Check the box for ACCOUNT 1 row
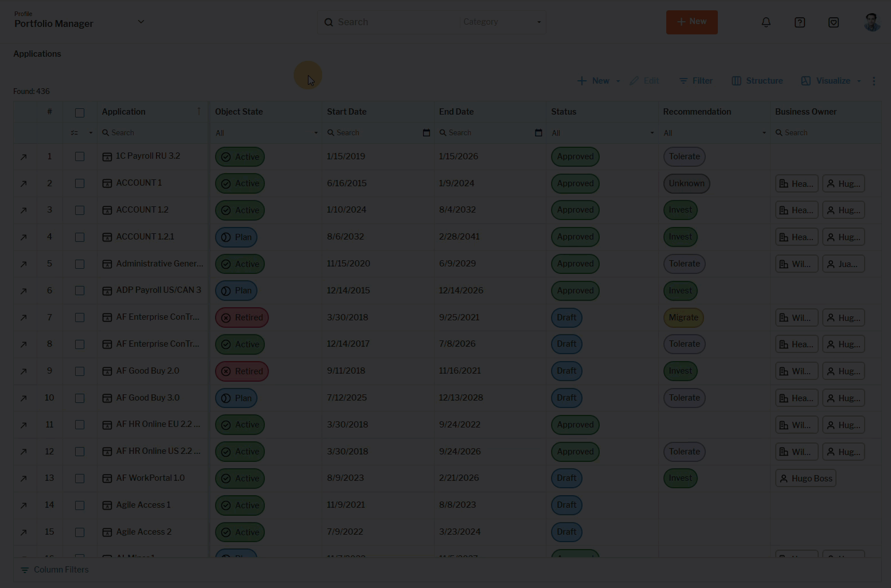Viewport: 891px width, 588px height. point(80,184)
